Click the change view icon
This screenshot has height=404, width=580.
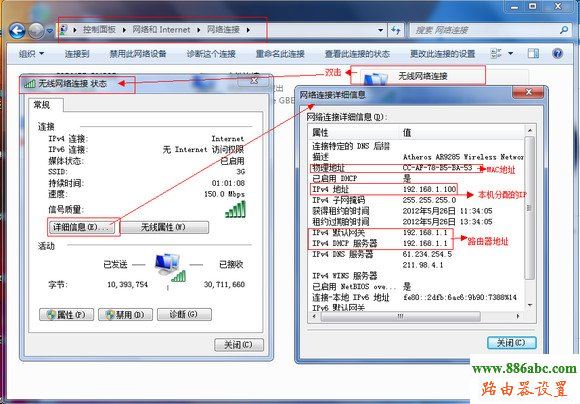(496, 54)
